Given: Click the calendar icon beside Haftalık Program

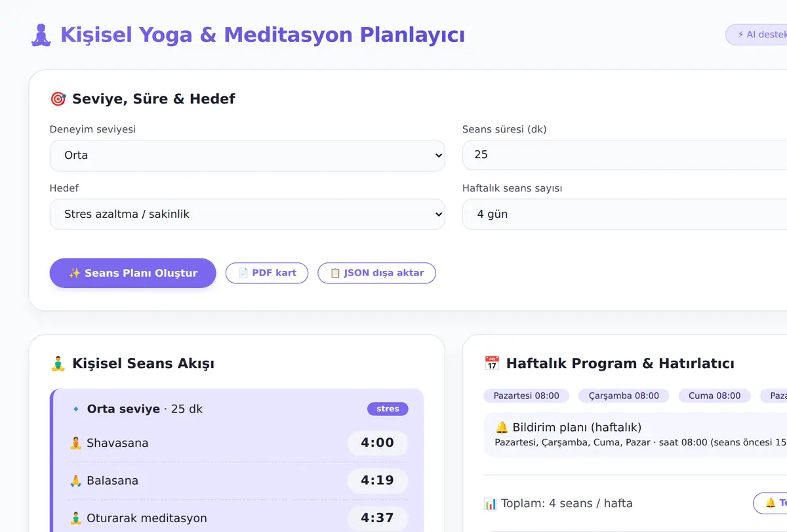Looking at the screenshot, I should click(x=492, y=363).
